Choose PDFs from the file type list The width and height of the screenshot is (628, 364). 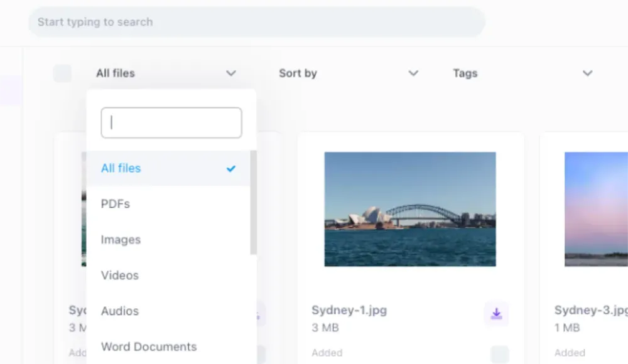168,204
